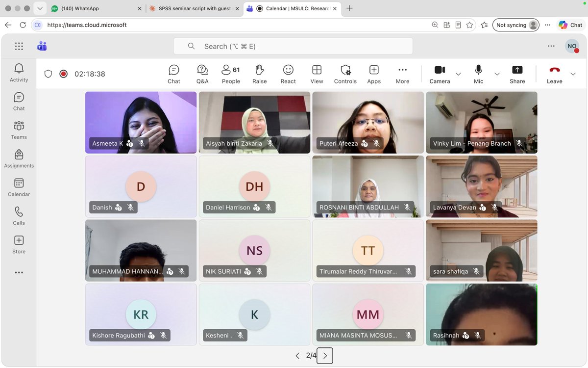Go to the next participant page
The height and width of the screenshot is (368, 588).
pyautogui.click(x=325, y=356)
